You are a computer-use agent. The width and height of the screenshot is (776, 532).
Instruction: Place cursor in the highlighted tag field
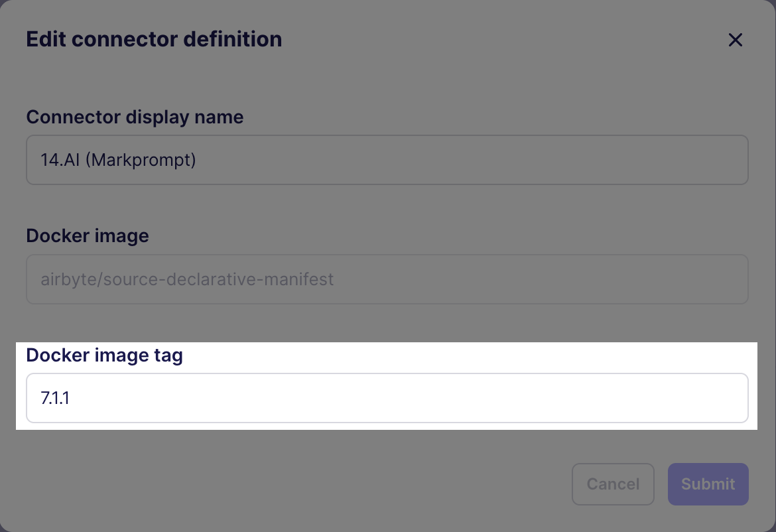pyautogui.click(x=387, y=398)
